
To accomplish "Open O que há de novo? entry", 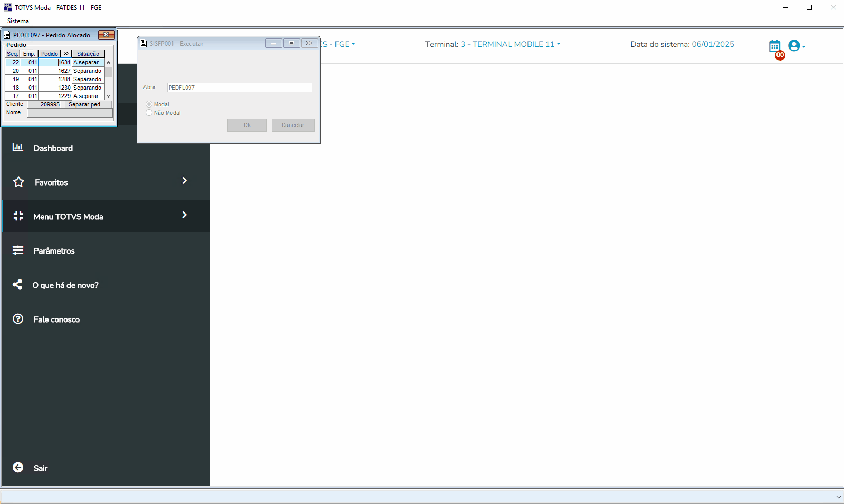I will pyautogui.click(x=65, y=285).
